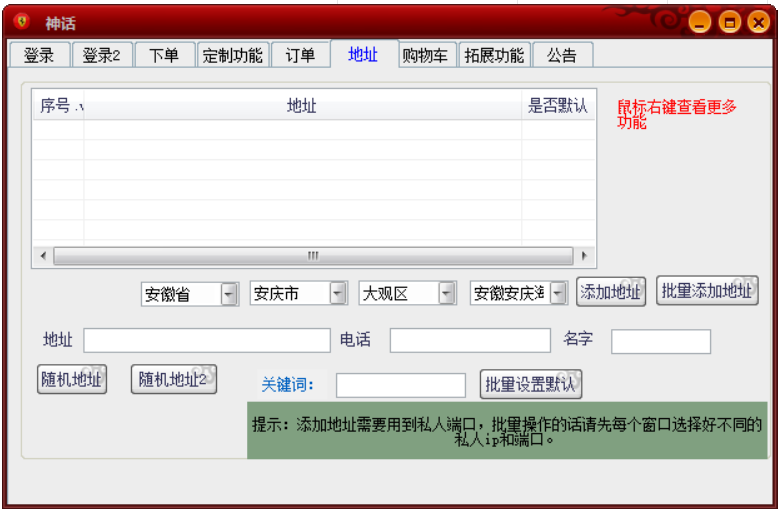This screenshot has height=515, width=779.
Task: Click the app logo icon in title bar
Action: coord(22,22)
